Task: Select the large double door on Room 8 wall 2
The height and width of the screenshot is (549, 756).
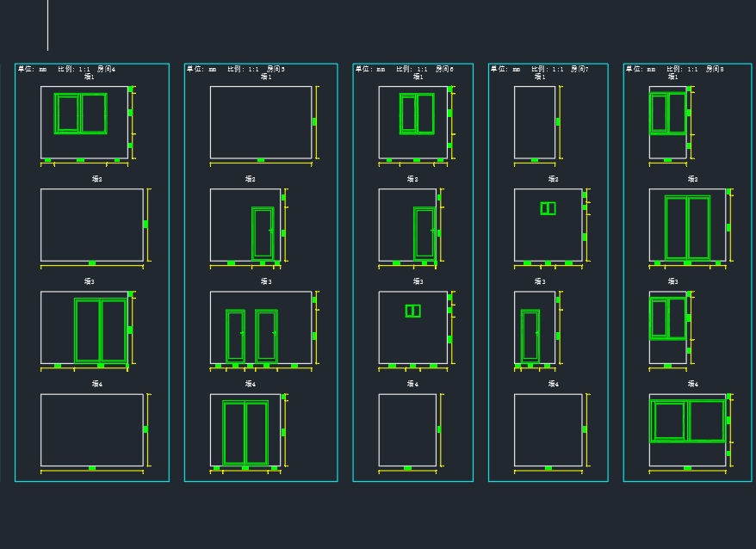Action: point(687,228)
